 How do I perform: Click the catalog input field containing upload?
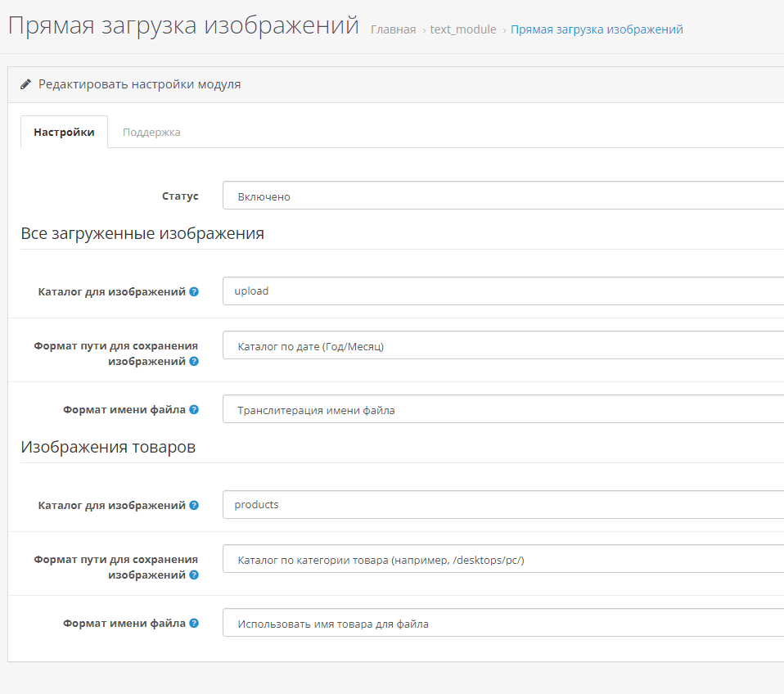[502, 291]
